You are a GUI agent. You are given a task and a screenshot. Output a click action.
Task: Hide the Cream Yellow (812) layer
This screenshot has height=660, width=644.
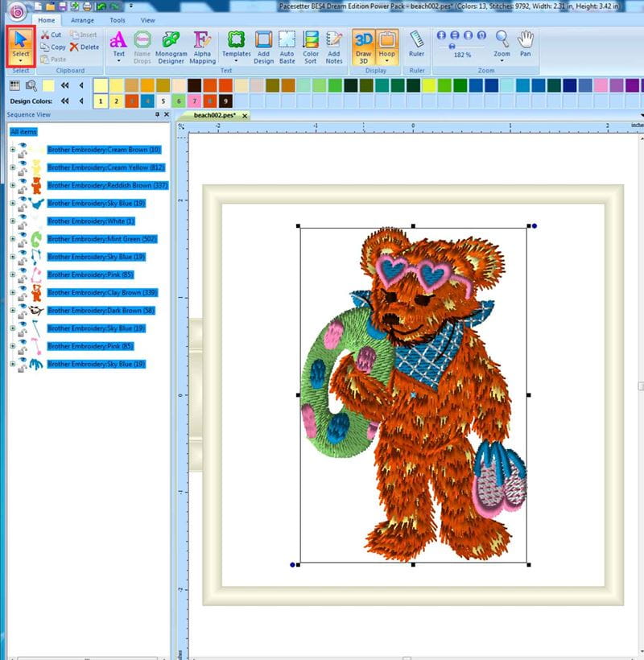[x=23, y=163]
